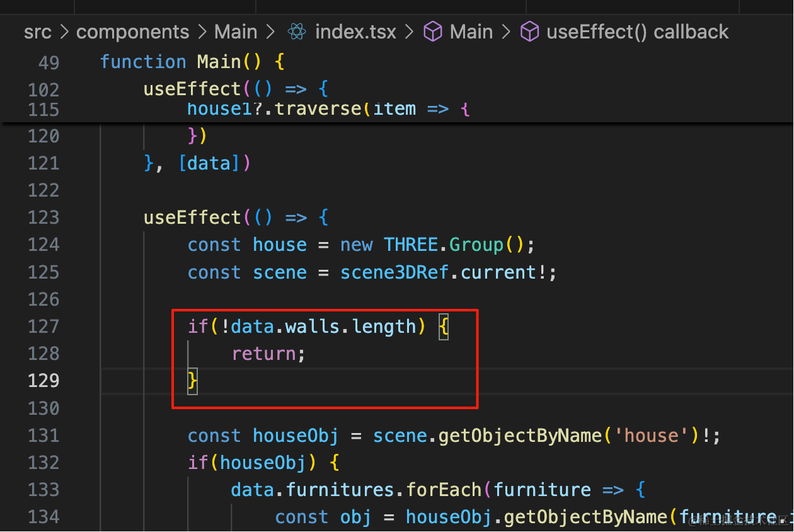Image resolution: width=794 pixels, height=532 pixels.
Task: Open the 'components' breadcrumb folder
Action: click(132, 32)
